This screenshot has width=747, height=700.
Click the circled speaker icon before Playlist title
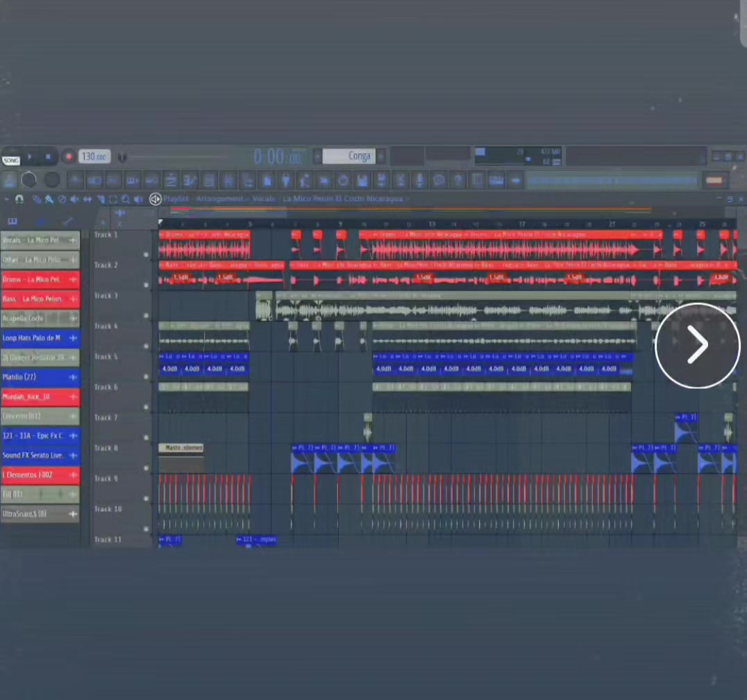click(x=156, y=199)
